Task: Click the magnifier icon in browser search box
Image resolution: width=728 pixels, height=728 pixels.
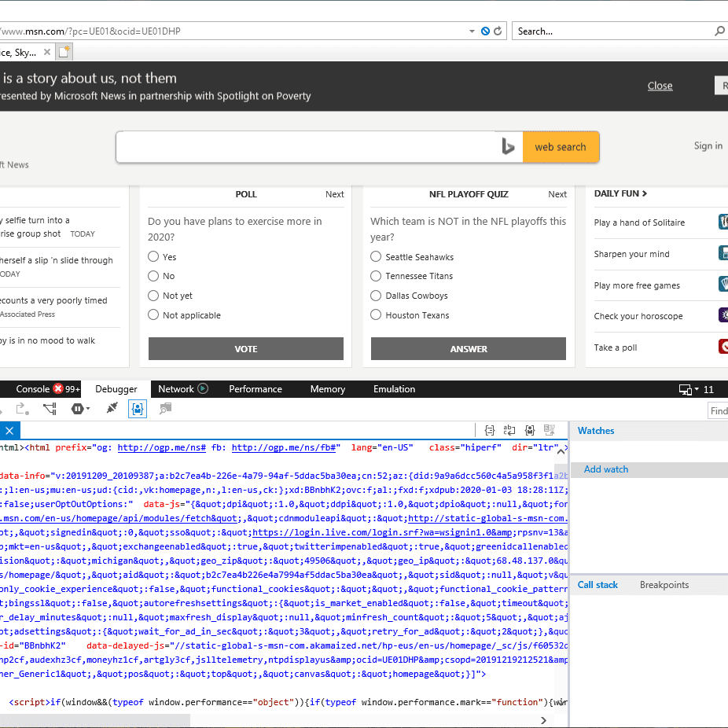Action: click(x=719, y=31)
